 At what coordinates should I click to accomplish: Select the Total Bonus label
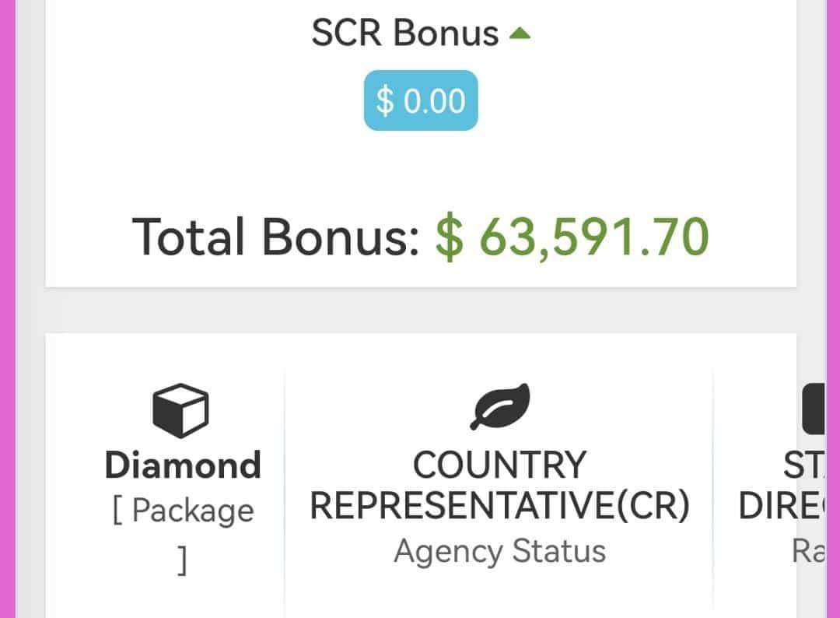pyautogui.click(x=276, y=237)
